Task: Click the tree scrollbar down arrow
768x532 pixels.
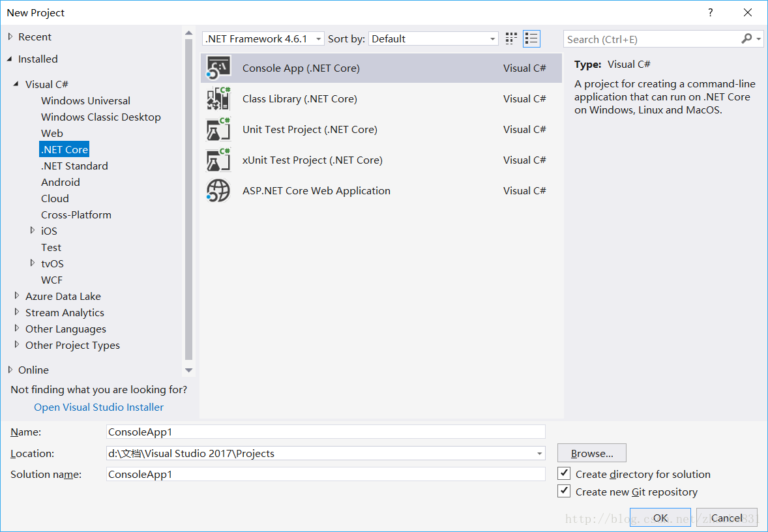Action: 188,370
